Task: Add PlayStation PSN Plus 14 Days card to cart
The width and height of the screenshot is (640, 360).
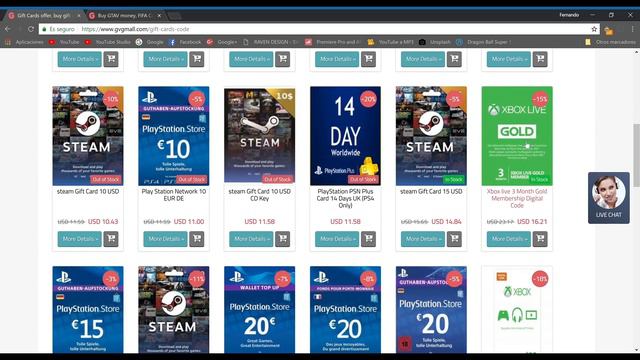Action: [369, 239]
